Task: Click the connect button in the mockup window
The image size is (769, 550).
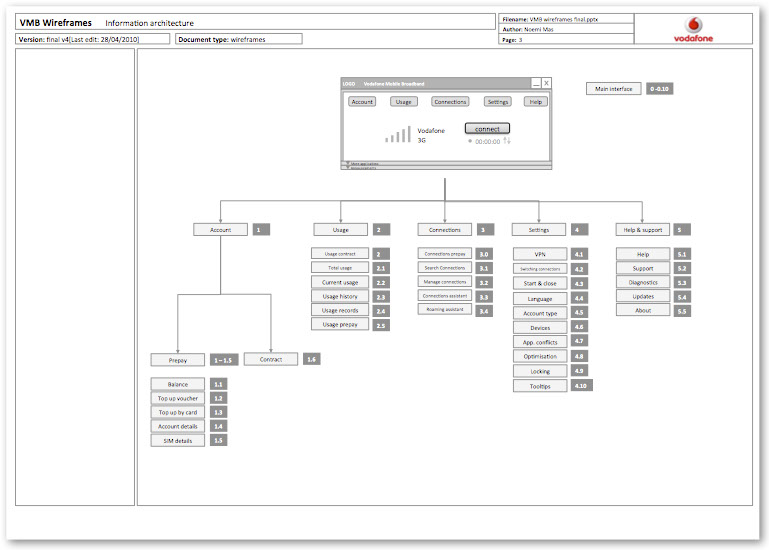Action: point(487,129)
